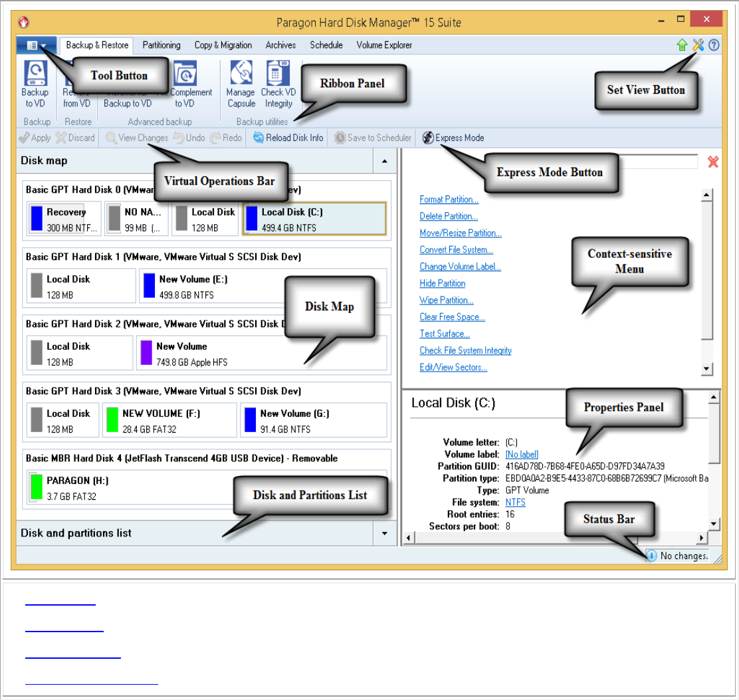This screenshot has height=700, width=739.
Task: Click the NTFS file system link
Action: click(515, 503)
